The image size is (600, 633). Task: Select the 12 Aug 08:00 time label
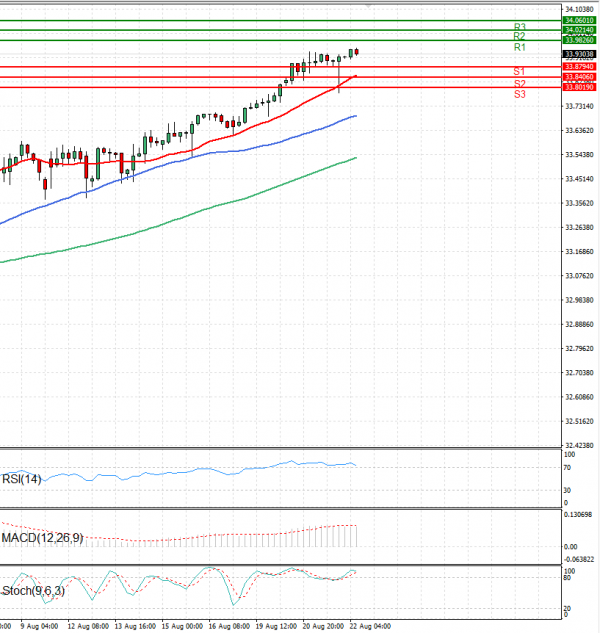89,626
